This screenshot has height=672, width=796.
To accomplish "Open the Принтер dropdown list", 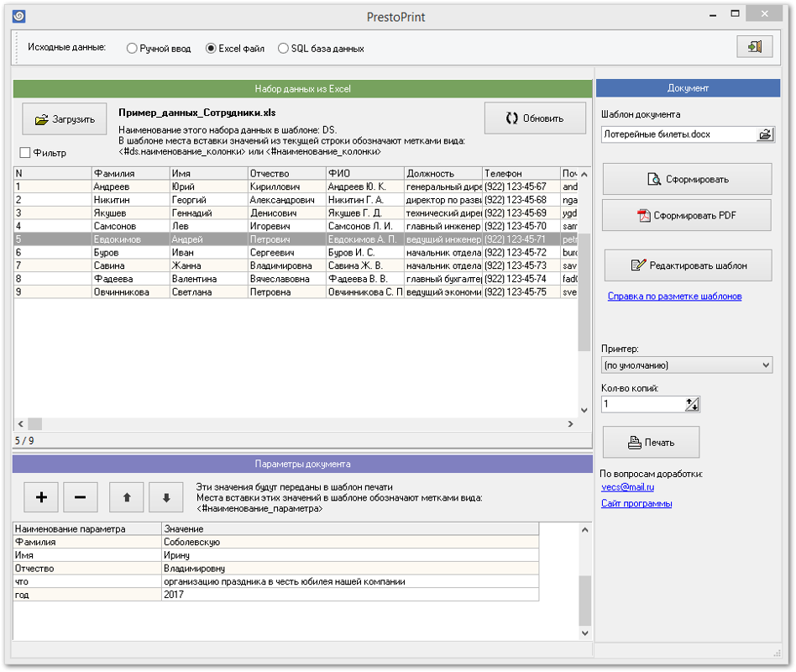I will point(687,365).
